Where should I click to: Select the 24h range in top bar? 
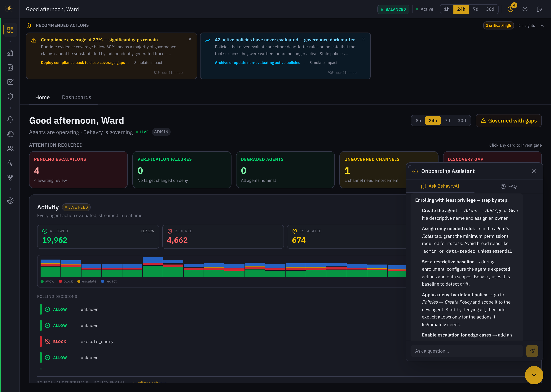(x=461, y=9)
